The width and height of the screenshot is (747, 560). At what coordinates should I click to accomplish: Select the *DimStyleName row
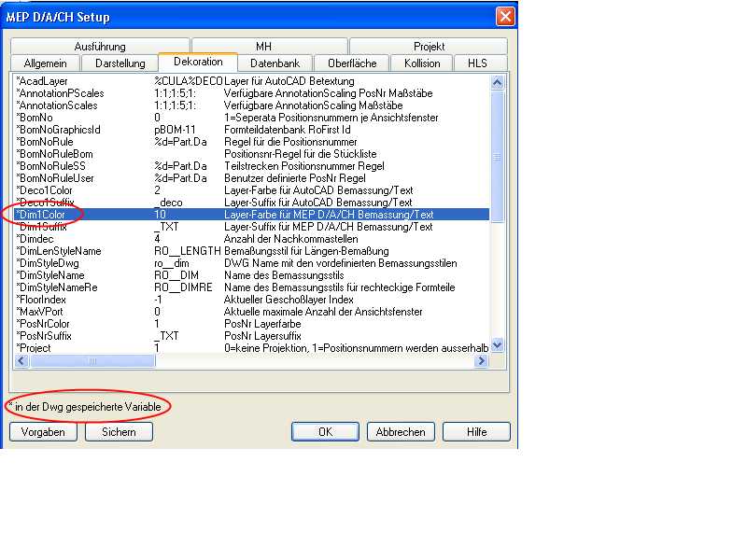(252, 275)
